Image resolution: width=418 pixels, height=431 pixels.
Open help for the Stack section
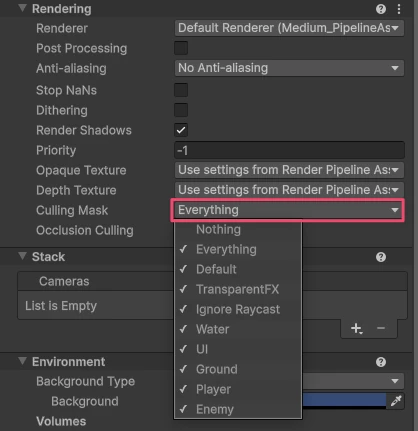point(381,257)
